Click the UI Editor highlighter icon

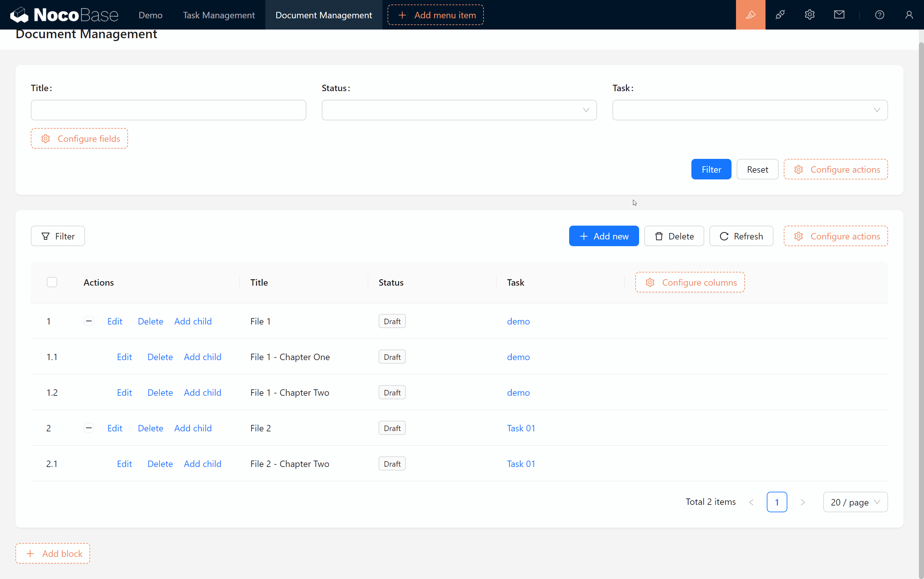750,15
